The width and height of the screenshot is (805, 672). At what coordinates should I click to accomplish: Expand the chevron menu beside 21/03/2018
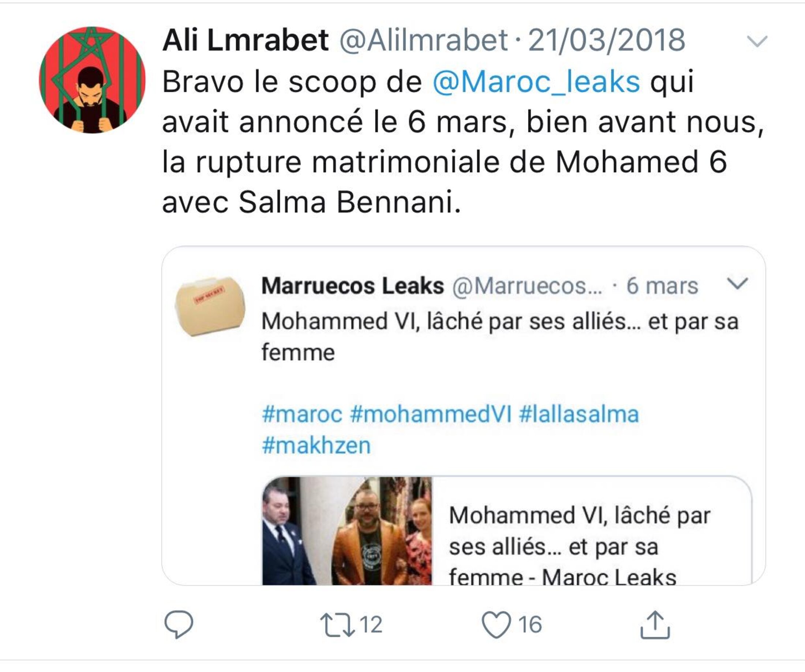click(757, 41)
